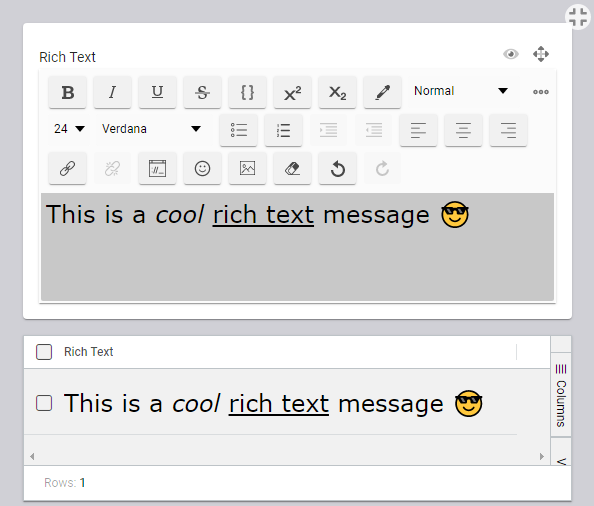
Task: Open the three-dots more options menu
Action: click(541, 92)
